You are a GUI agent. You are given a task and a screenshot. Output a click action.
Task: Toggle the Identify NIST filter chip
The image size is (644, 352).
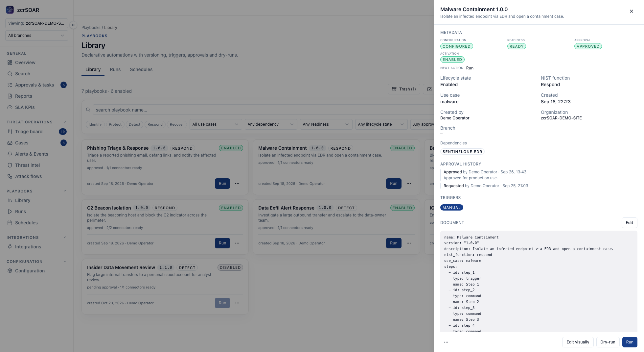tap(95, 124)
